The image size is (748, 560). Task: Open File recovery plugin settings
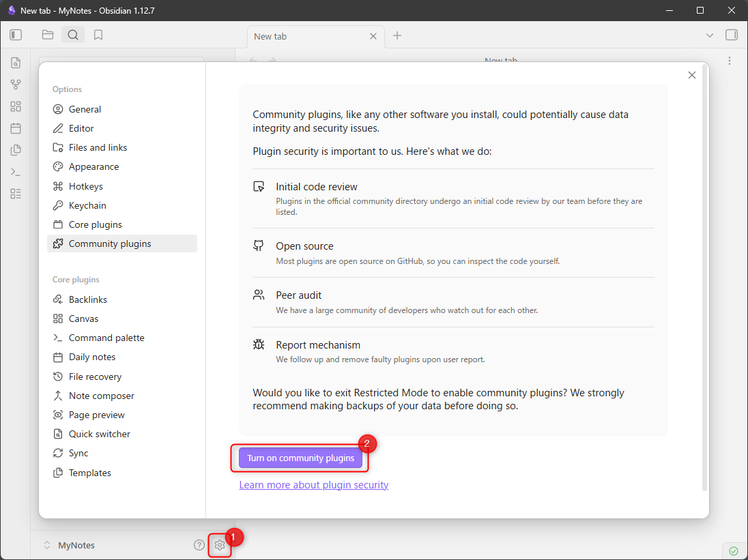pyautogui.click(x=122, y=377)
